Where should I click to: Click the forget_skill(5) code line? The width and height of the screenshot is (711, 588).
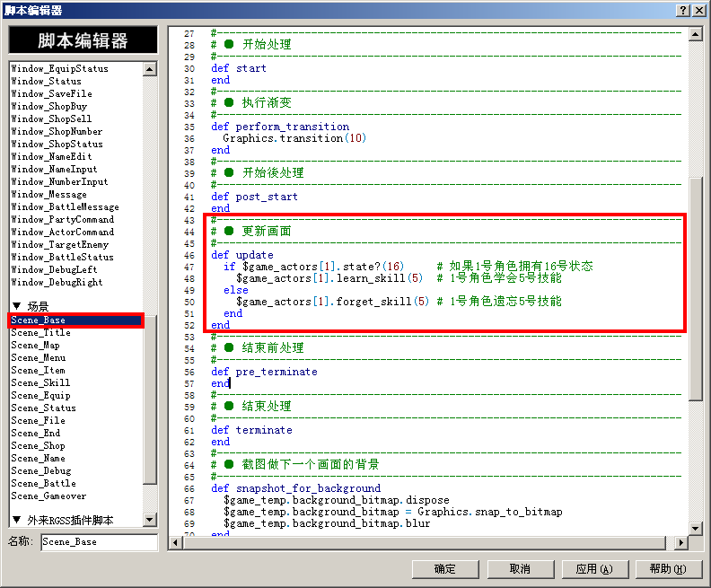point(399,302)
